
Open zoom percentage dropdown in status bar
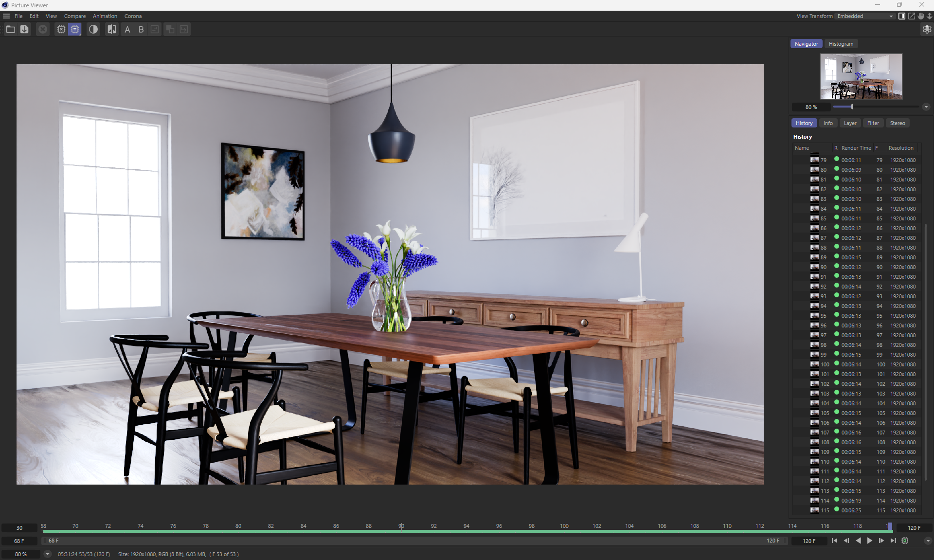coord(47,554)
